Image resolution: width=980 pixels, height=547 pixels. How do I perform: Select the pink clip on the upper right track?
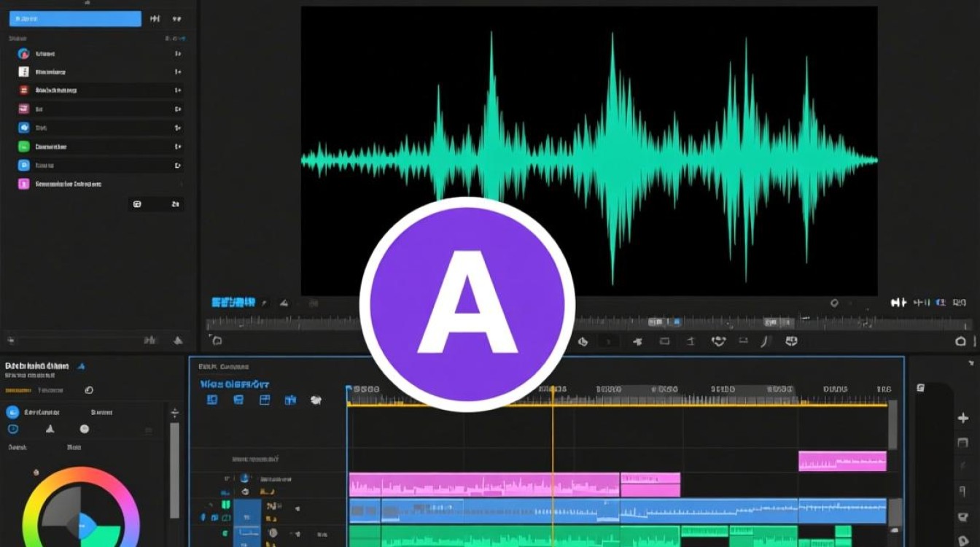point(842,461)
